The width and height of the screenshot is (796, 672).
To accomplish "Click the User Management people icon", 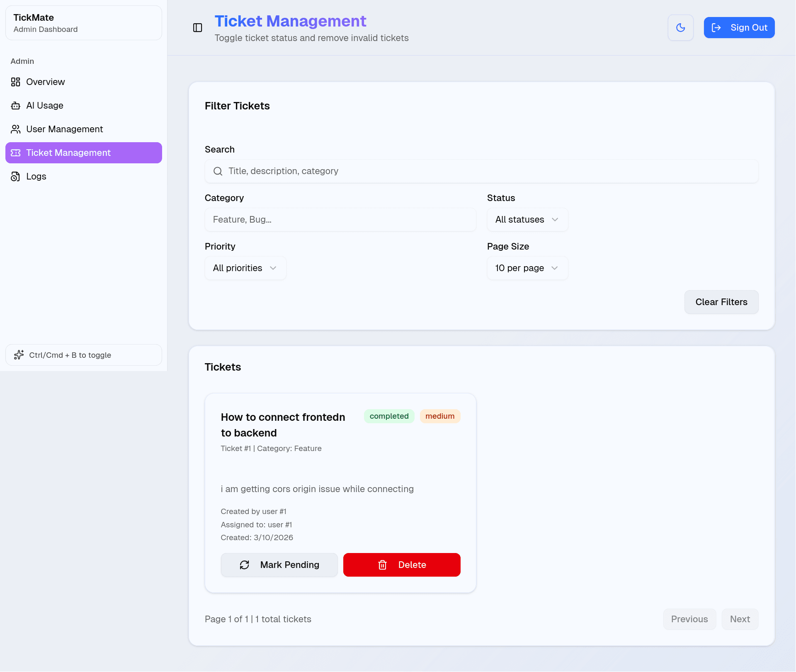I will pos(16,129).
